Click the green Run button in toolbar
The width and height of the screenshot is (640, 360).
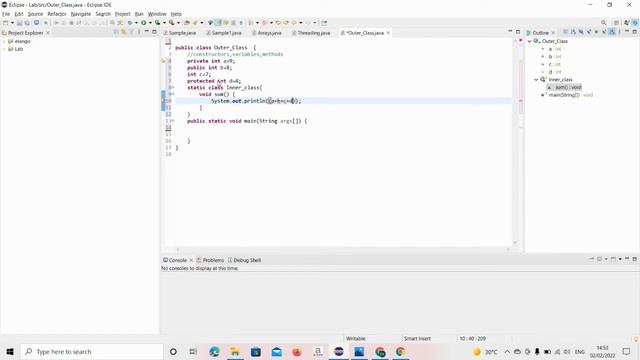(x=144, y=23)
